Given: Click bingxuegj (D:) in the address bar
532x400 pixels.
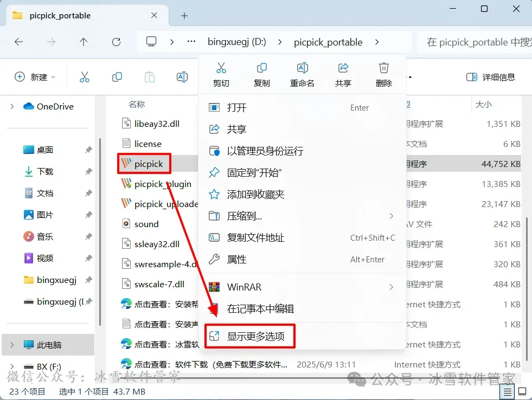Looking at the screenshot, I should pyautogui.click(x=237, y=42).
